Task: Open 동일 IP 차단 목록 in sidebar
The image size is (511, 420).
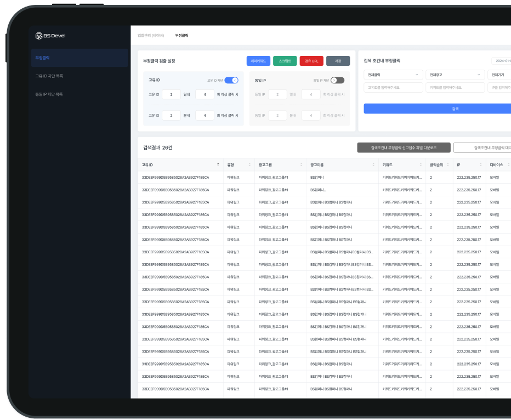Action: (x=49, y=94)
